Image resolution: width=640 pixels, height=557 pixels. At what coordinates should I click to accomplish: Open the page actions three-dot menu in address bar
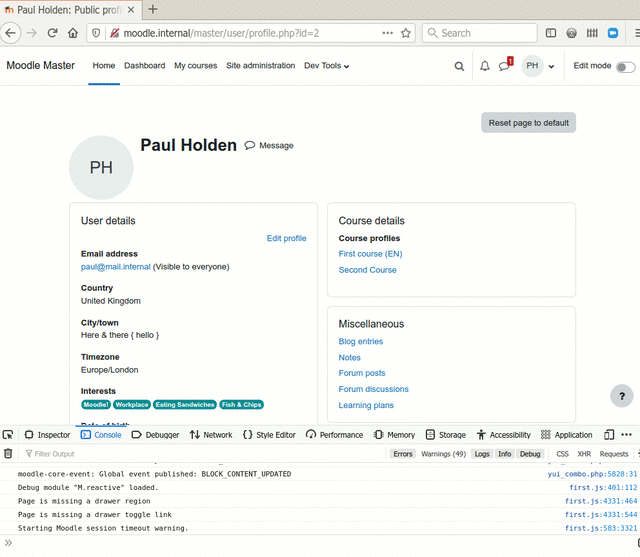point(387,33)
